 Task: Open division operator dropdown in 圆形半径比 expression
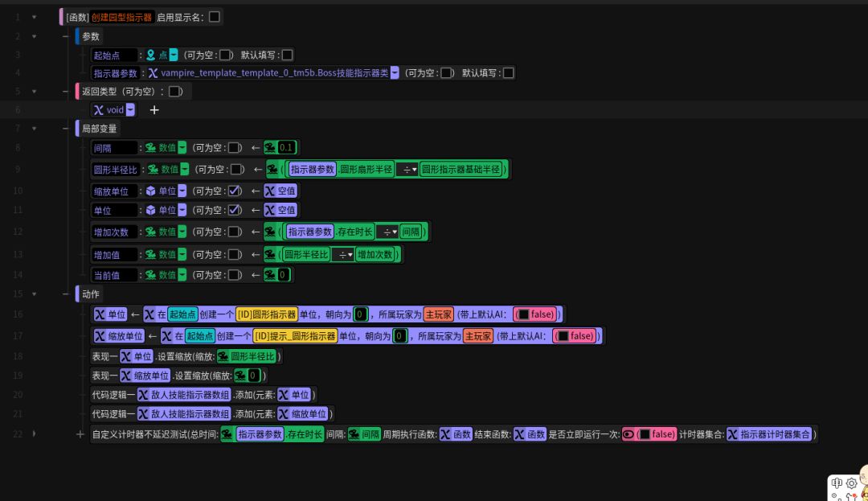click(408, 170)
